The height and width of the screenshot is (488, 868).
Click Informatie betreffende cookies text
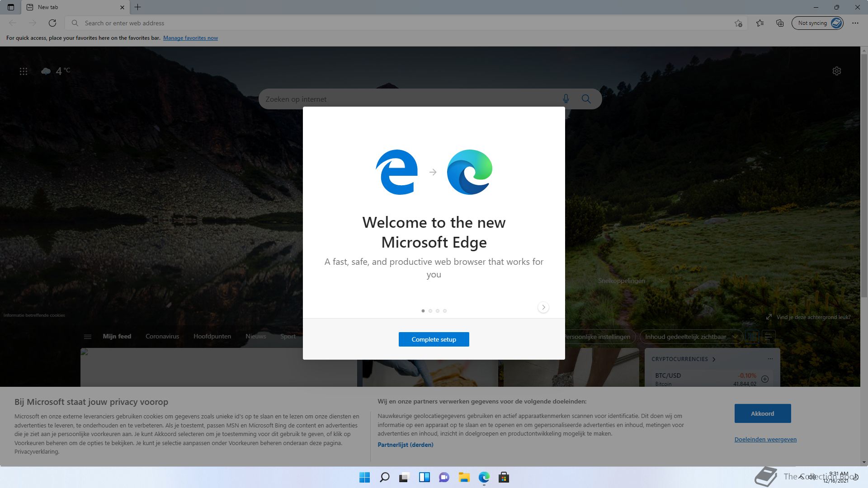34,315
